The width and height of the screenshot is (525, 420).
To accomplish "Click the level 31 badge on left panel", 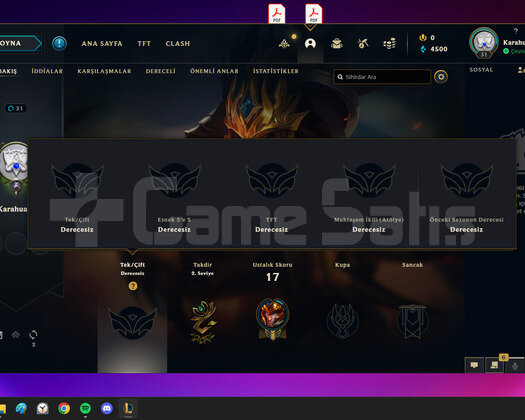I will pos(15,109).
